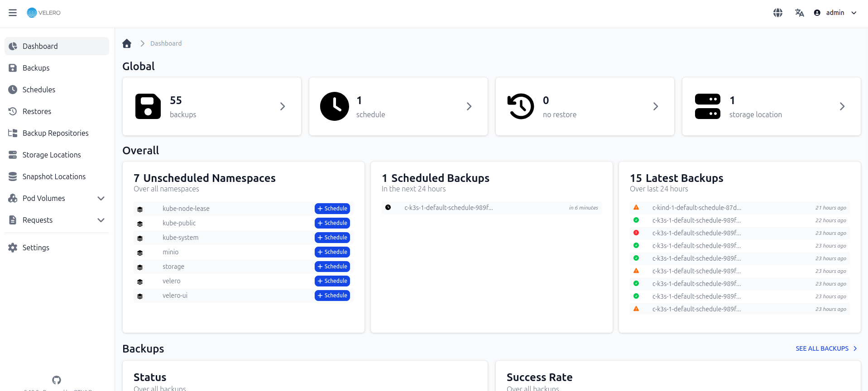Click the home breadcrumb icon
This screenshot has width=868, height=391.
(127, 43)
